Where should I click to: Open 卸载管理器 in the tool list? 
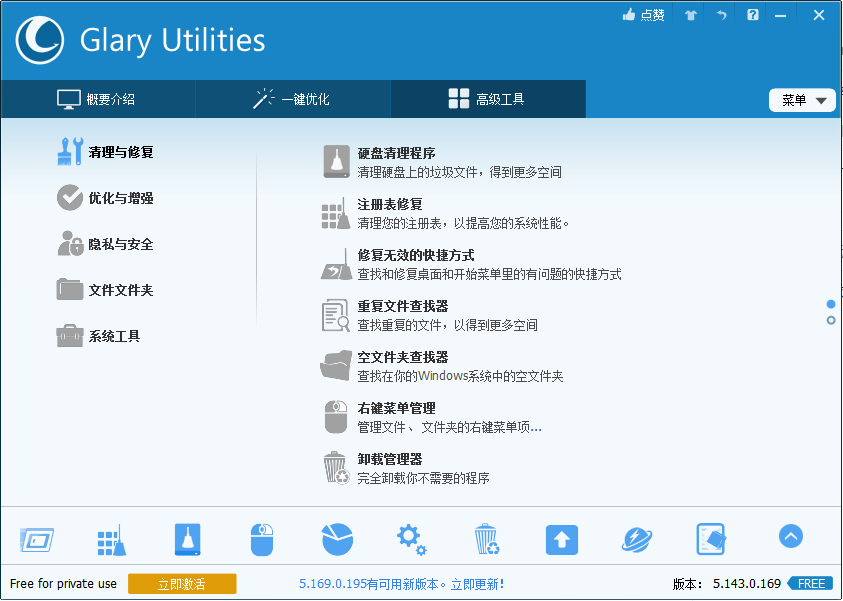[x=406, y=469]
